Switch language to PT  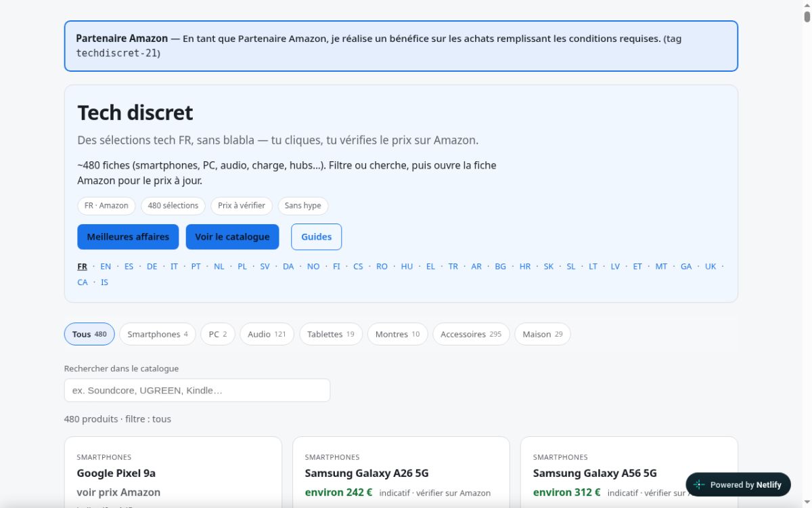pyautogui.click(x=196, y=266)
